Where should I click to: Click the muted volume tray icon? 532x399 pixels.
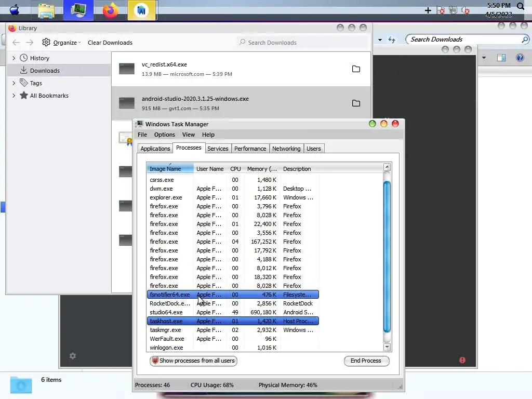pos(465,10)
